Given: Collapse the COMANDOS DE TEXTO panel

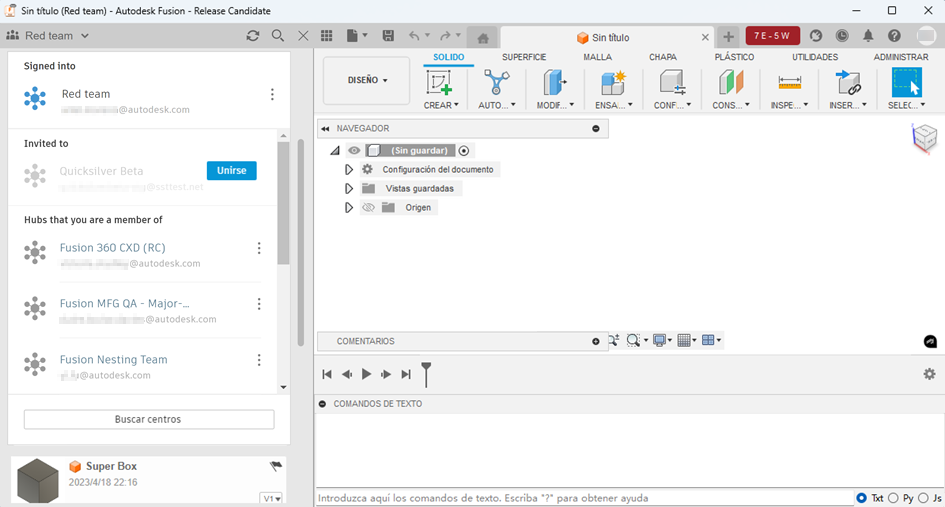Looking at the screenshot, I should (x=322, y=404).
